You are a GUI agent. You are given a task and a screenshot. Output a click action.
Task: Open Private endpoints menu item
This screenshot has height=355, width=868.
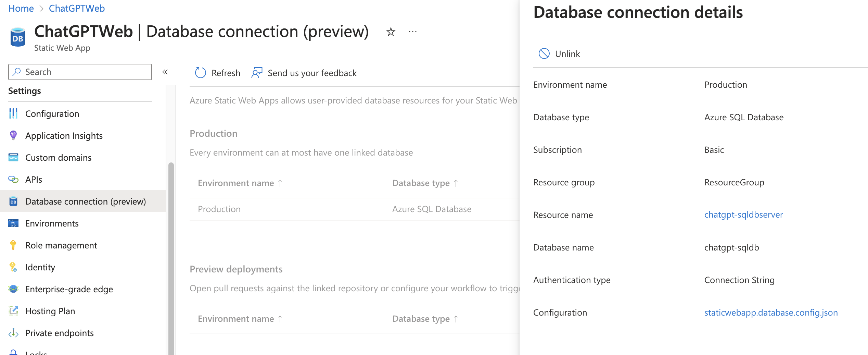point(83,333)
